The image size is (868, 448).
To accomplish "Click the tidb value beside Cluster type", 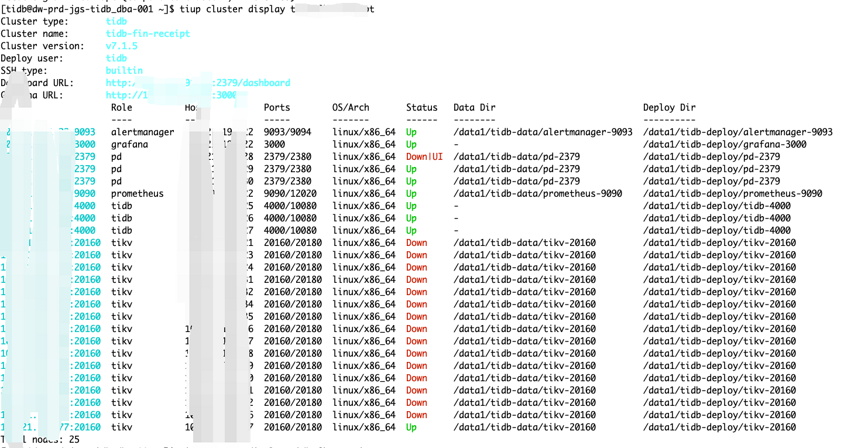I will point(116,22).
